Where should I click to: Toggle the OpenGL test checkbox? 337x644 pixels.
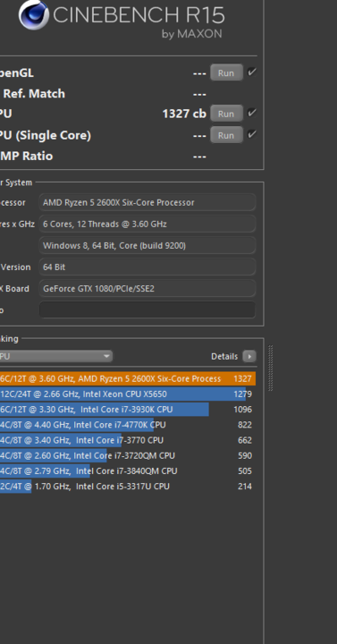[x=251, y=72]
